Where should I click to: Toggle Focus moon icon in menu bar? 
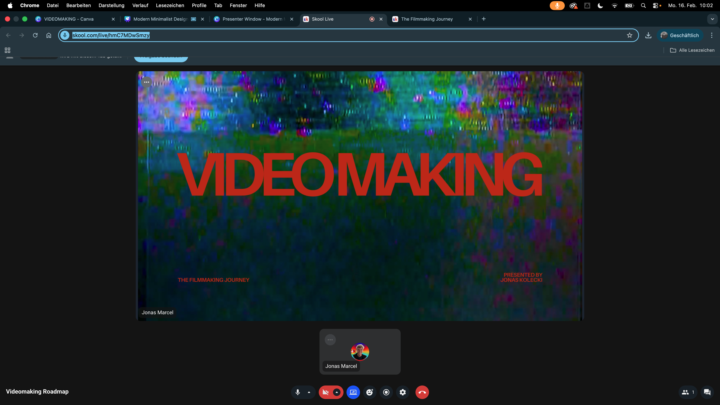[600, 6]
